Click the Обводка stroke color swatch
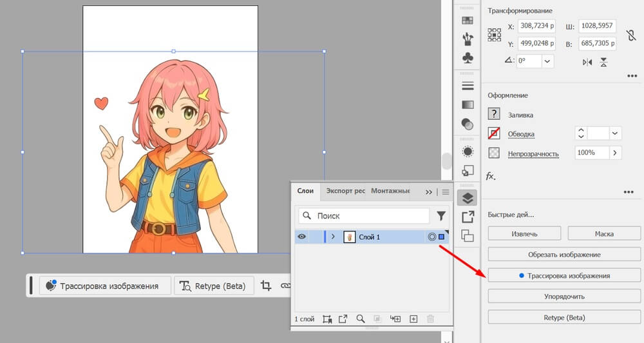The width and height of the screenshot is (644, 343). 494,133
